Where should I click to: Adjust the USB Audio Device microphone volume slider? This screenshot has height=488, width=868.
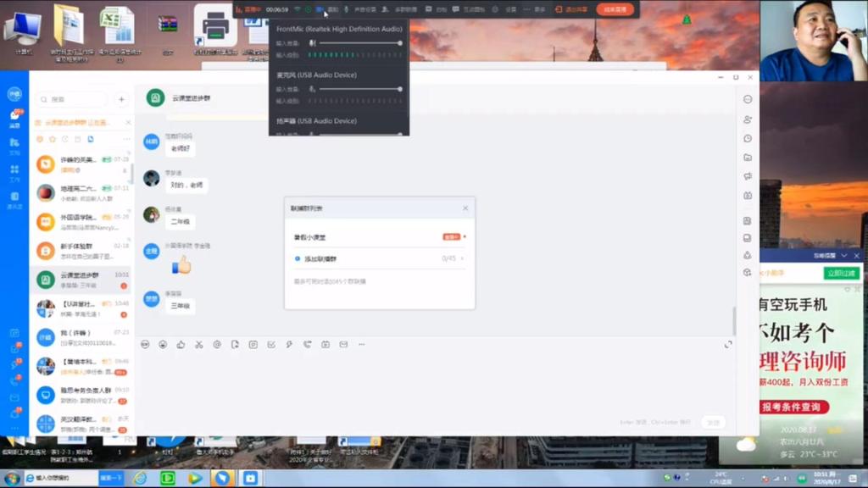[359, 88]
